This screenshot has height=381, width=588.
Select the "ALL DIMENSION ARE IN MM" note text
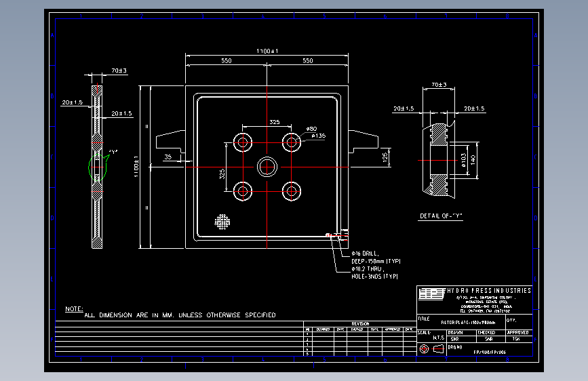(x=180, y=315)
